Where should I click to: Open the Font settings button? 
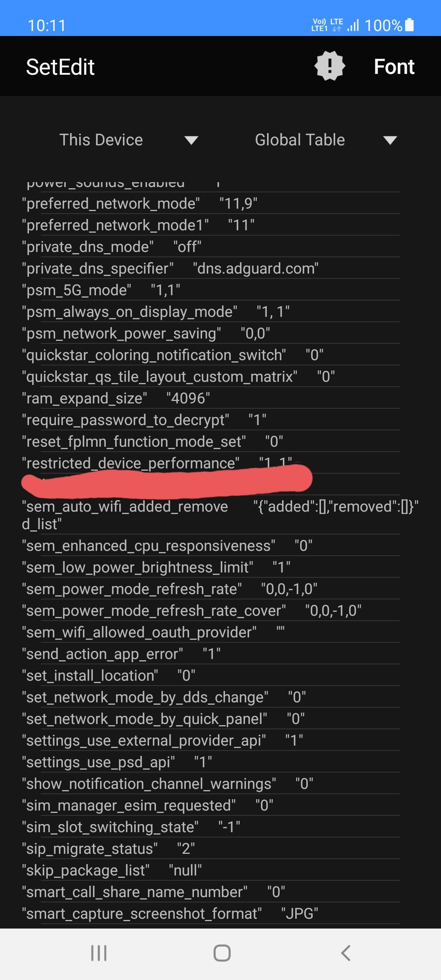(x=394, y=67)
